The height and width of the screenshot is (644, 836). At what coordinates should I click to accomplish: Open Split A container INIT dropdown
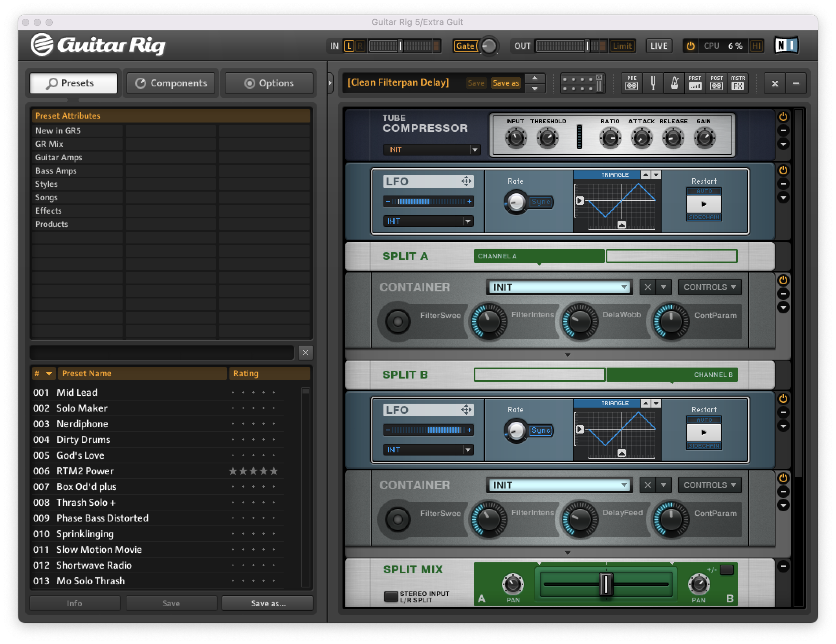(559, 287)
